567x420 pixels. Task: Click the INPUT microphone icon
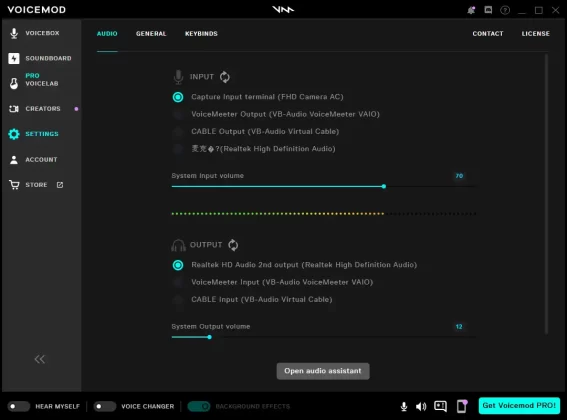pos(178,77)
